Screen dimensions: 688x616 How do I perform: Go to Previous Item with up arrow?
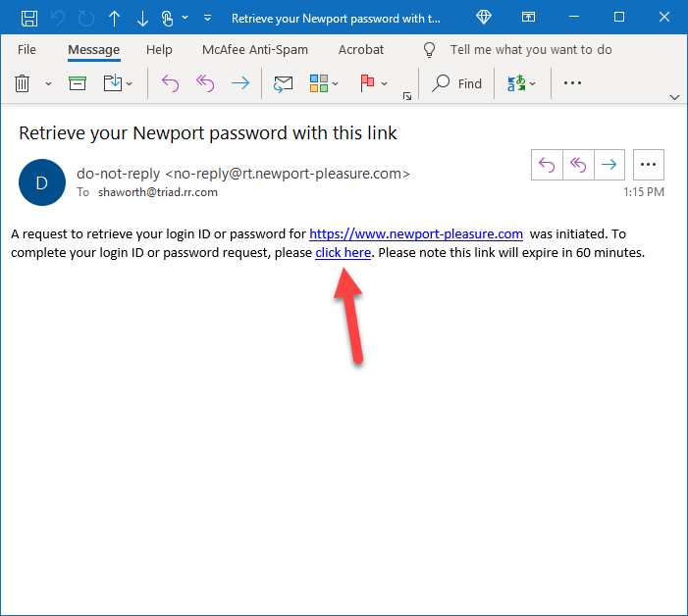[114, 19]
